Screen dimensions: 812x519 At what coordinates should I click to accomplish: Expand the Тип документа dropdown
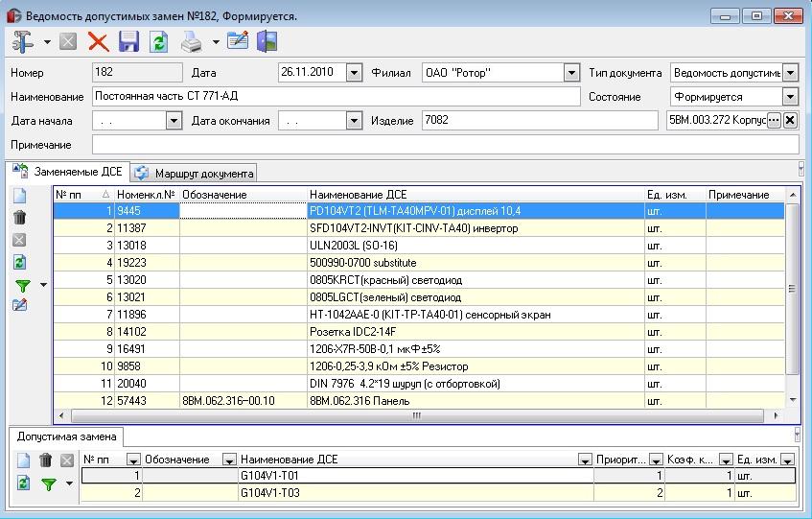point(790,73)
